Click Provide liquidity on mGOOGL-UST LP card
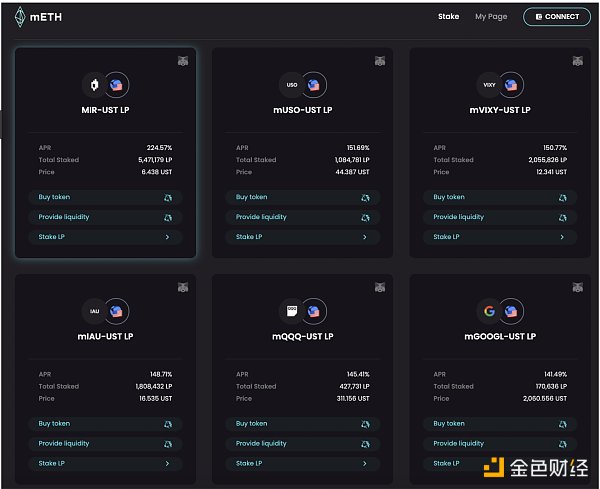 500,444
